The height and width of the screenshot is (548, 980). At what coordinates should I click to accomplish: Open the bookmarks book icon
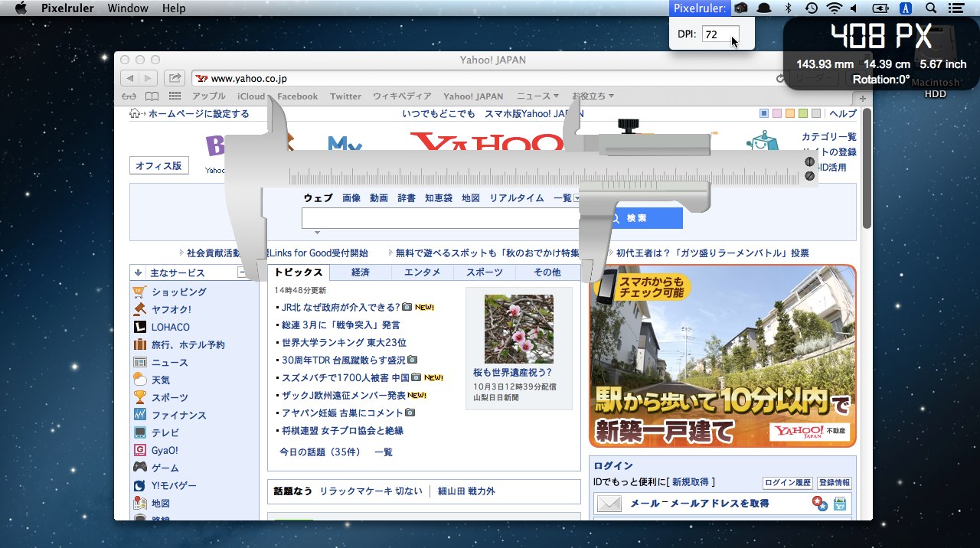[152, 96]
